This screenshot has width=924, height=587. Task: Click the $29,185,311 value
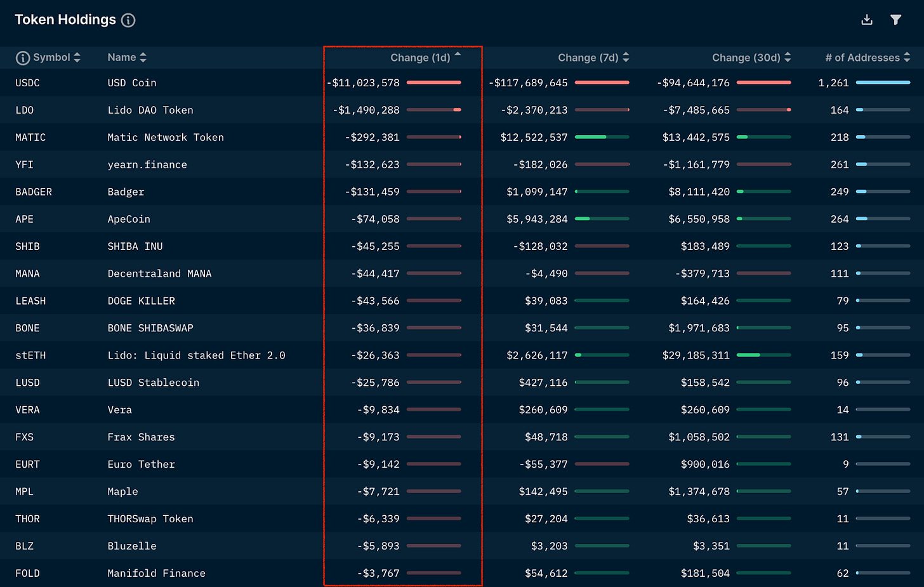tap(696, 356)
